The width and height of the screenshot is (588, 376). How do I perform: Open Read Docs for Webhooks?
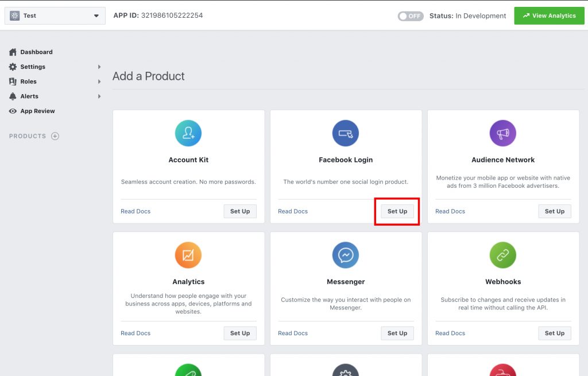[450, 334]
